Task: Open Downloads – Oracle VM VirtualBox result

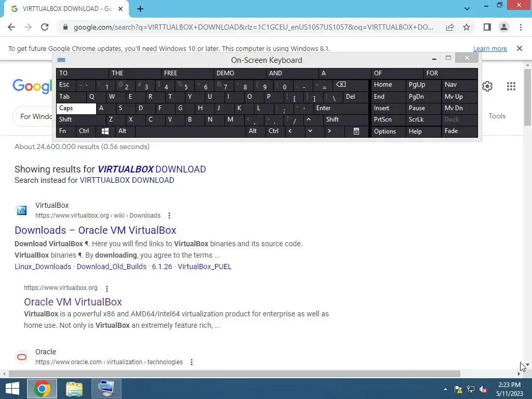Action: click(96, 230)
